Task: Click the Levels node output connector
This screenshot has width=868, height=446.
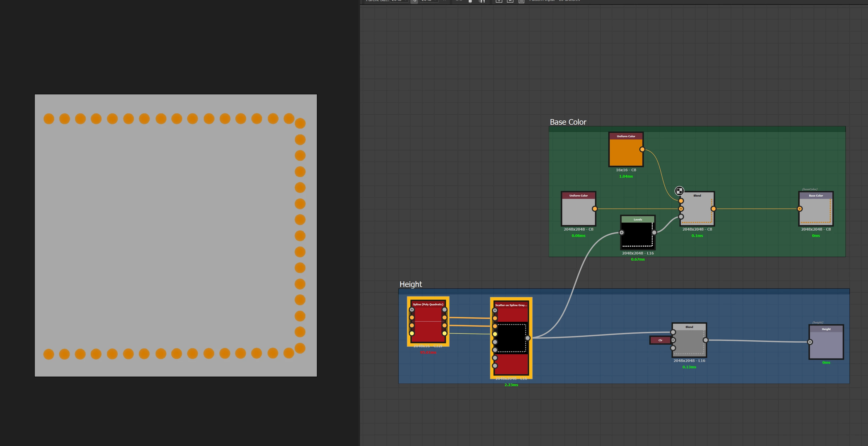Action: click(x=654, y=233)
